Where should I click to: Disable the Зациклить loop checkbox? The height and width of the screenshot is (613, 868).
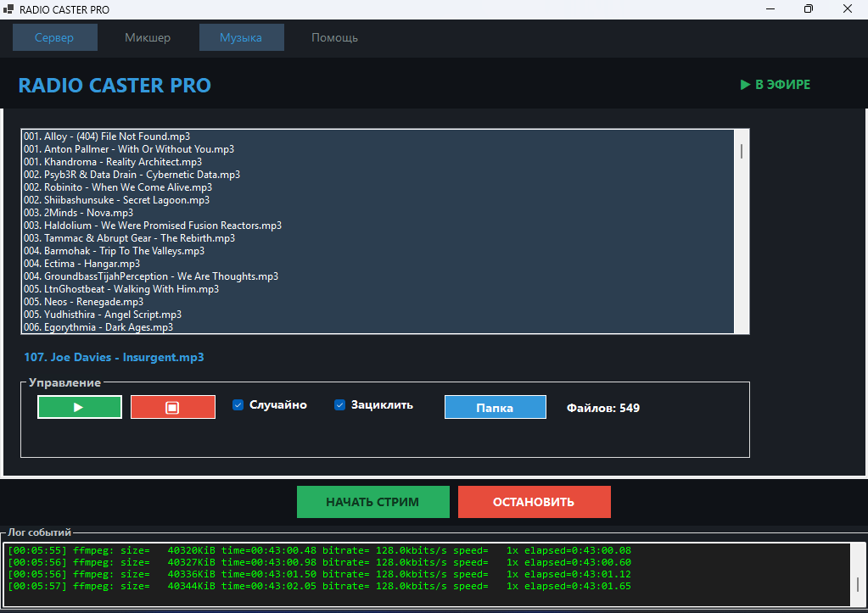[x=340, y=405]
